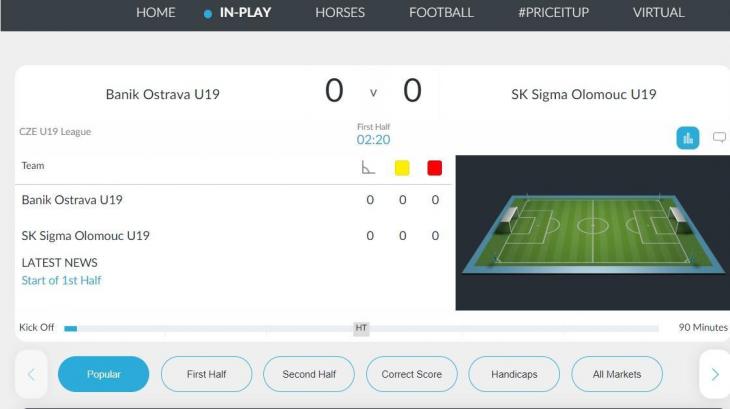730x409 pixels.
Task: Select the Second Half markets filter
Action: (x=309, y=374)
